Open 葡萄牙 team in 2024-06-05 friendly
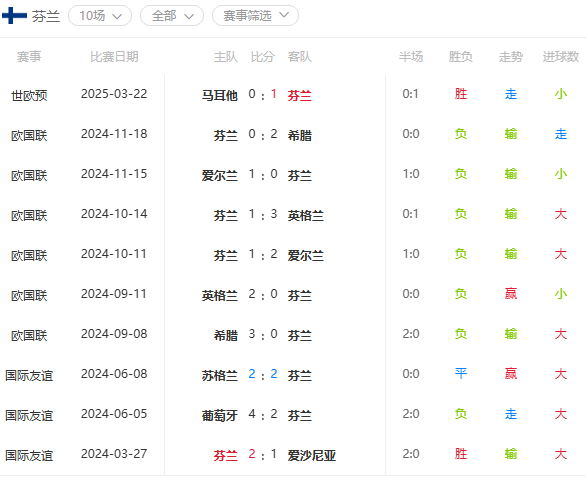Screen dimensions: 586x481 219,416
